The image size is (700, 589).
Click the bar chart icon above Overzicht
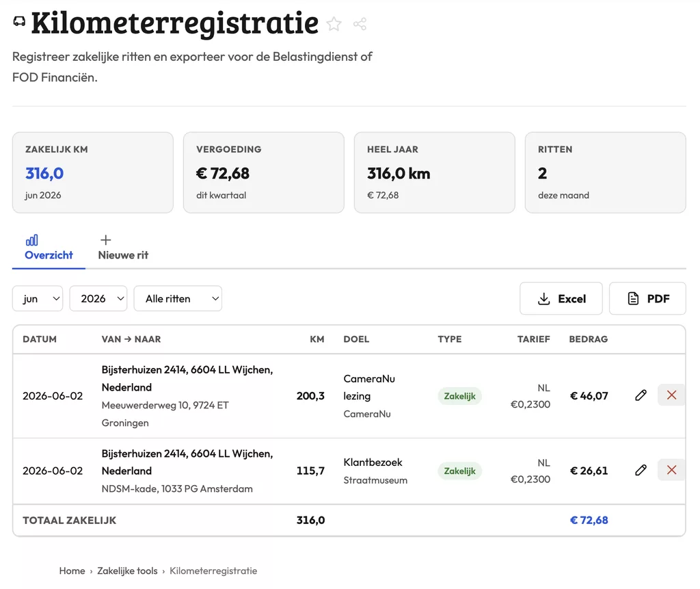pos(31,240)
